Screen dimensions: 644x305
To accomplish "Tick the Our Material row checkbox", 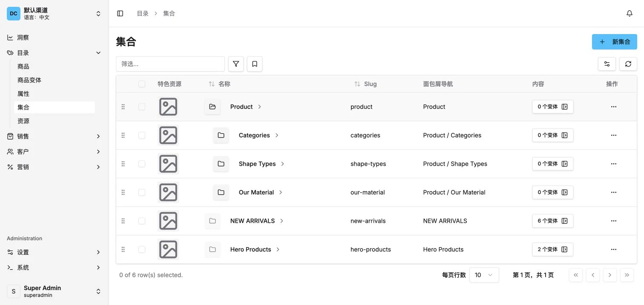I will point(142,193).
